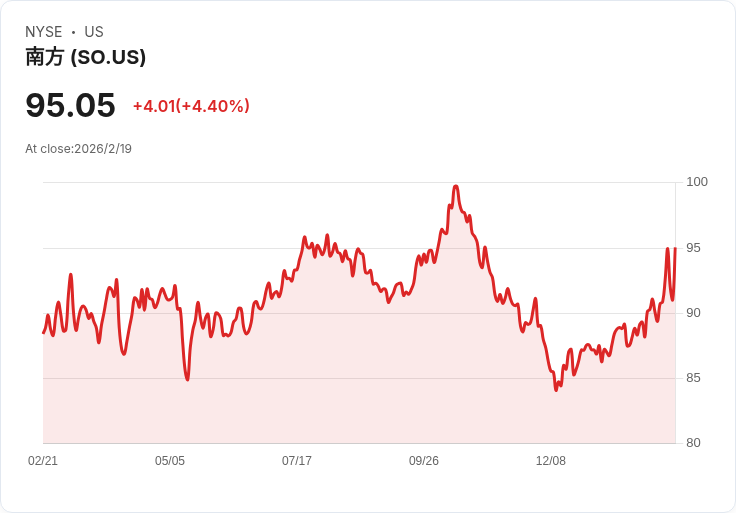Click the 95 label on the price axis

(694, 248)
